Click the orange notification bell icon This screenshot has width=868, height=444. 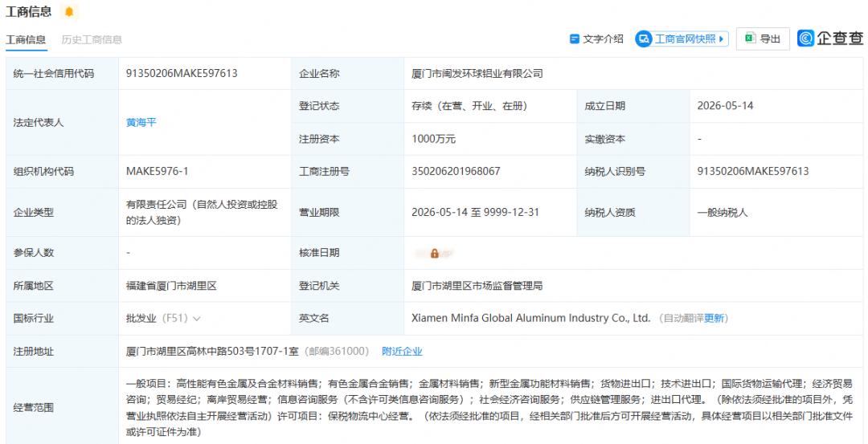tap(68, 11)
